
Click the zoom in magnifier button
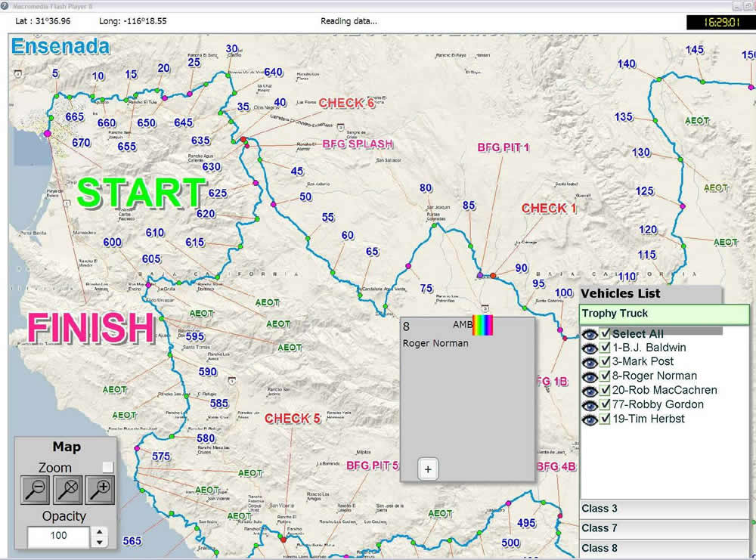click(100, 490)
